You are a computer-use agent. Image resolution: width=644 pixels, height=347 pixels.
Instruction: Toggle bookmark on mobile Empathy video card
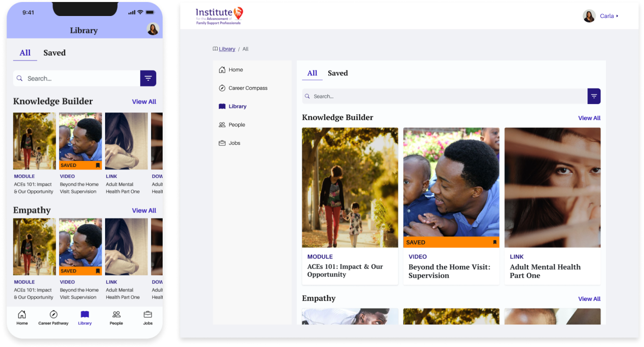[x=98, y=271]
